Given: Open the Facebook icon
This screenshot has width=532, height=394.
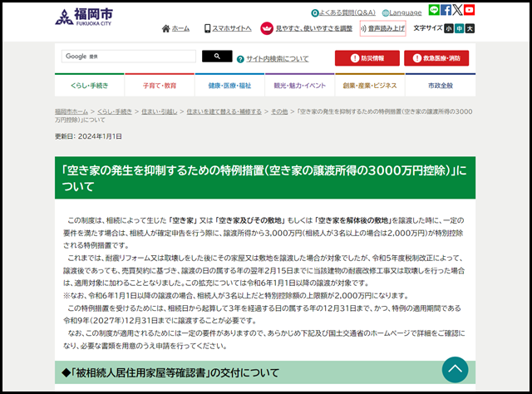Looking at the screenshot, I should [x=446, y=10].
